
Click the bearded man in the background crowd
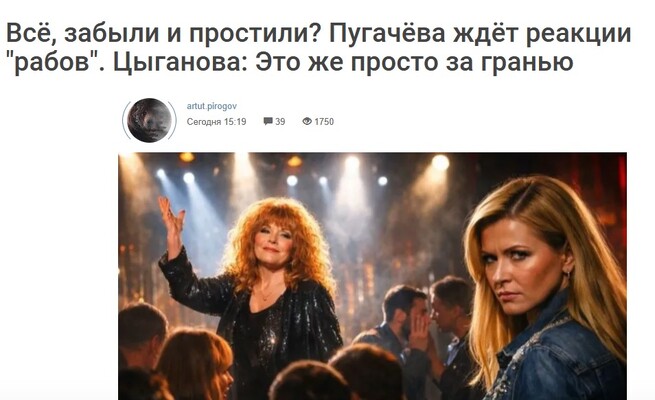(401, 317)
